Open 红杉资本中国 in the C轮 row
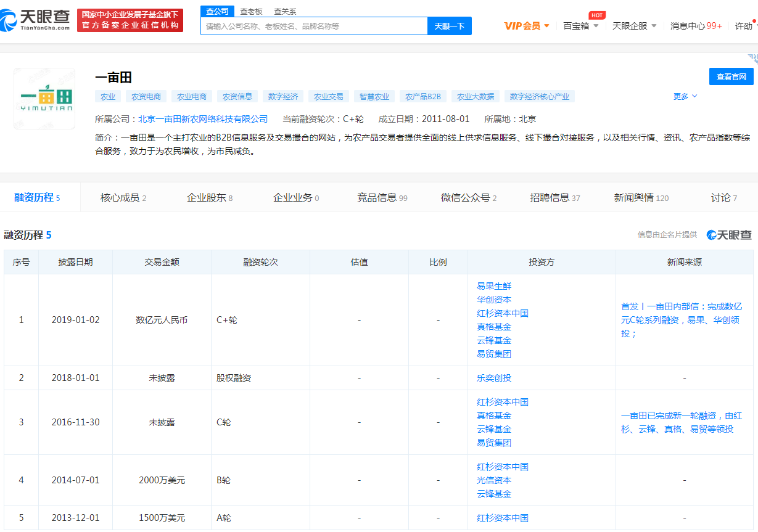Viewport: 758px width, 532px height. pyautogui.click(x=503, y=402)
